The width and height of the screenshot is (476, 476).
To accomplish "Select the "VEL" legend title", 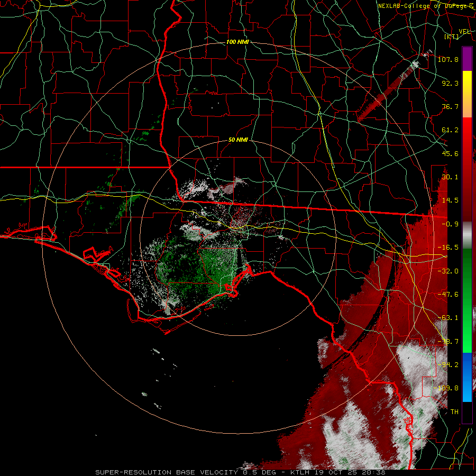I will 464,32.
